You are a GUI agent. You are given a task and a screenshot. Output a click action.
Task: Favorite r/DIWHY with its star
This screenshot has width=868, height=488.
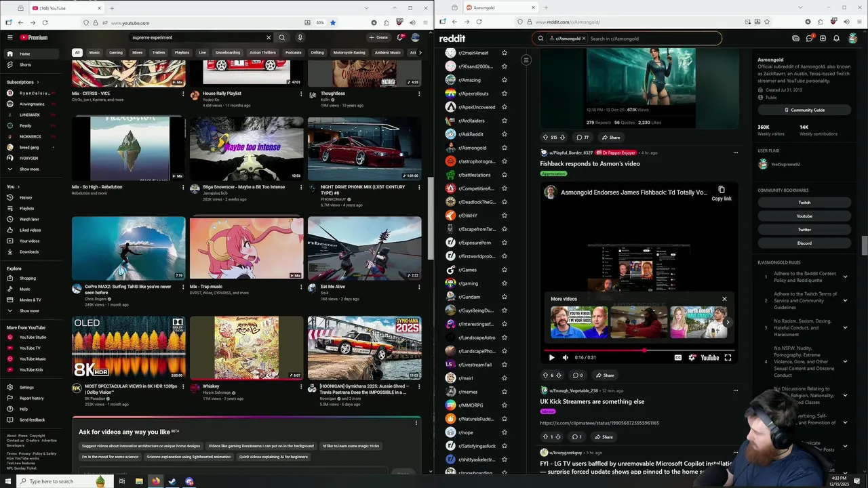click(504, 216)
